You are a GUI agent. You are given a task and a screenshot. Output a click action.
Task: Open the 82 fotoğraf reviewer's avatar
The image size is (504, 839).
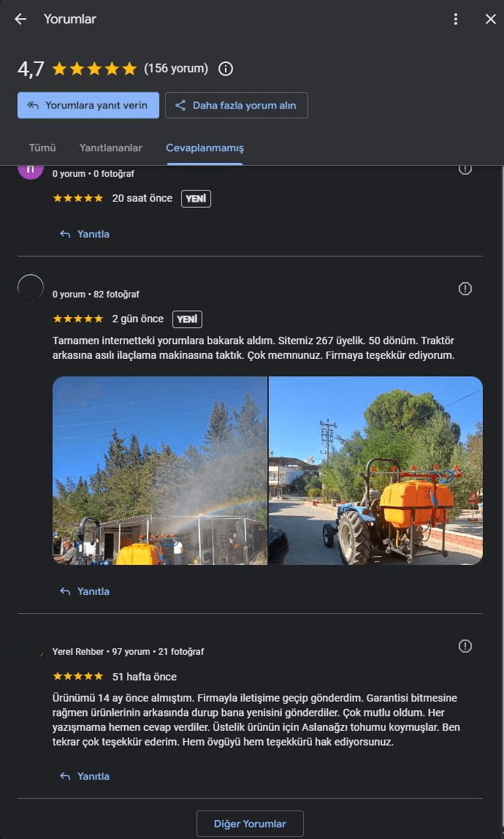(31, 287)
